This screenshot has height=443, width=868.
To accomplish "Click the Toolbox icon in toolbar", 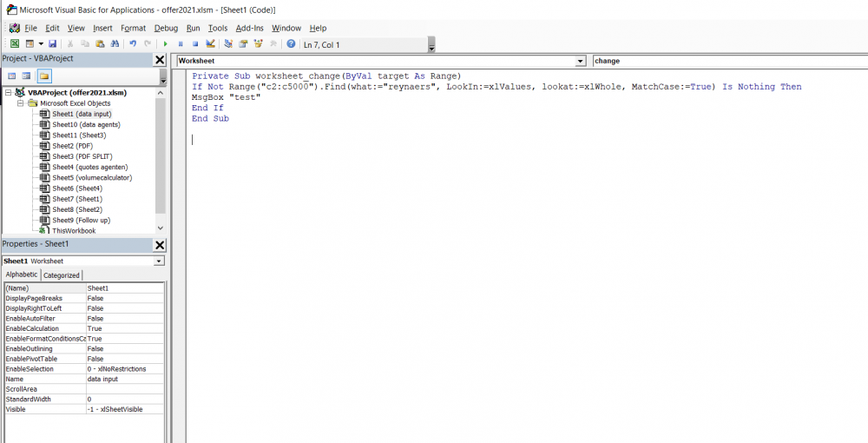I will click(273, 44).
